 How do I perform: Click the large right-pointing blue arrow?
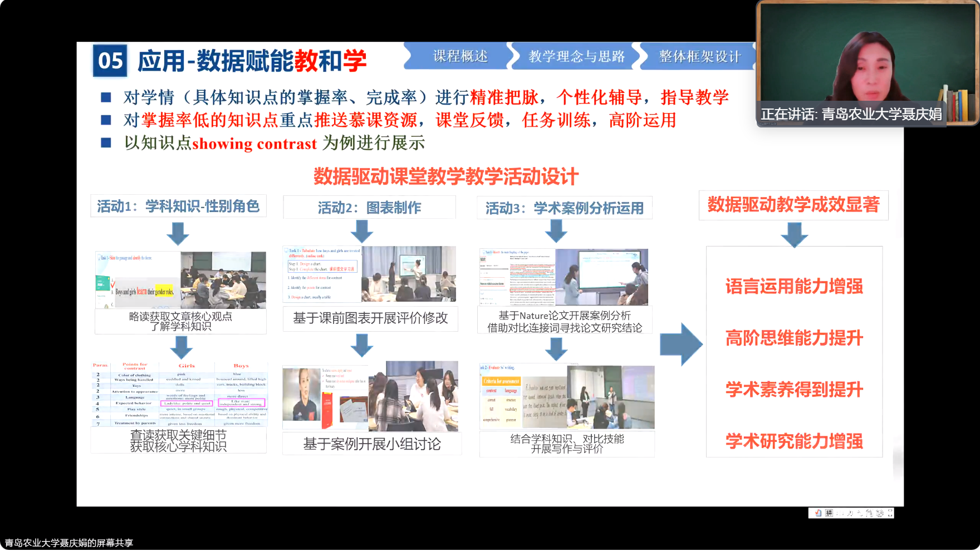pos(681,345)
